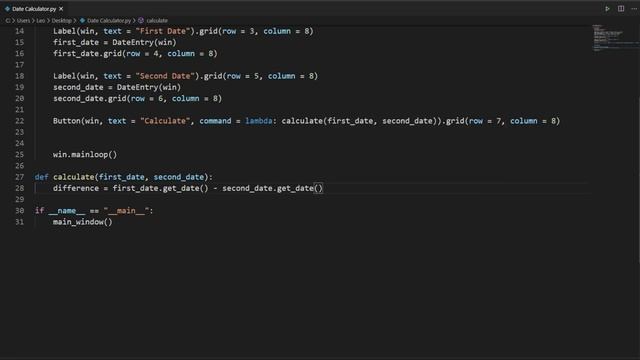This screenshot has height=360, width=640.
Task: Split the editor with split icon
Action: 621,9
